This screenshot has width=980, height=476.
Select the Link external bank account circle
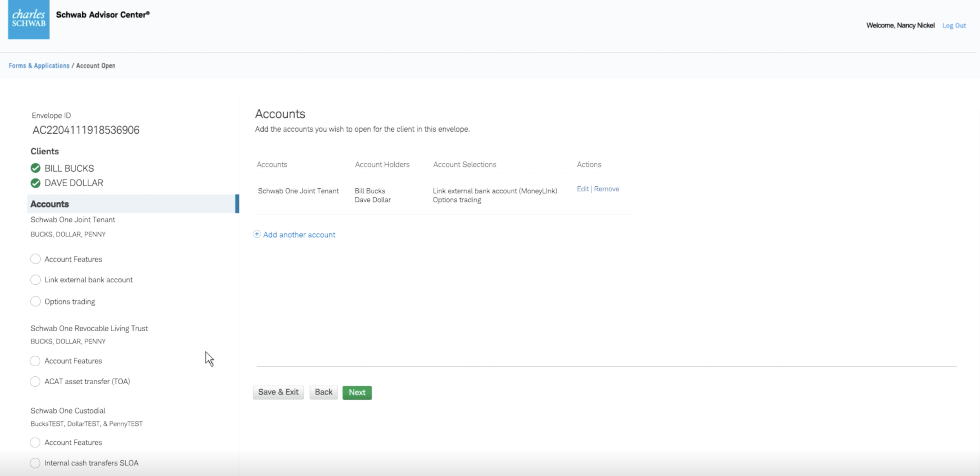tap(35, 280)
